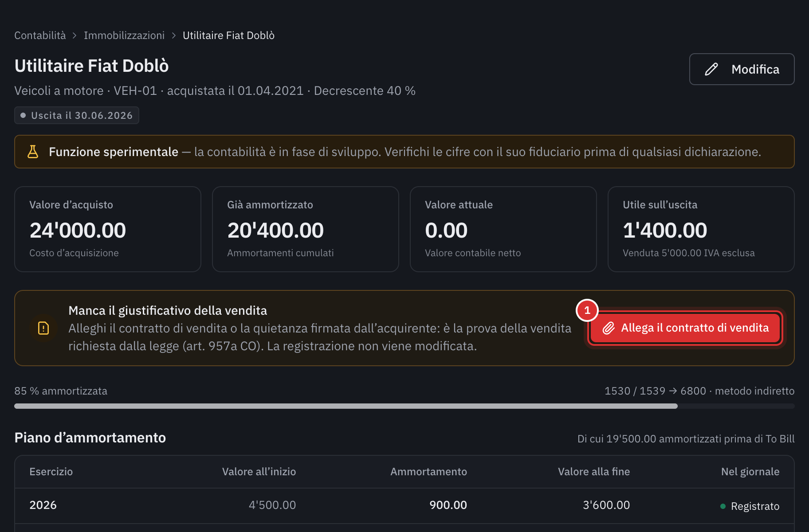Open Modifica to edit the asset
The height and width of the screenshot is (532, 809).
point(742,69)
